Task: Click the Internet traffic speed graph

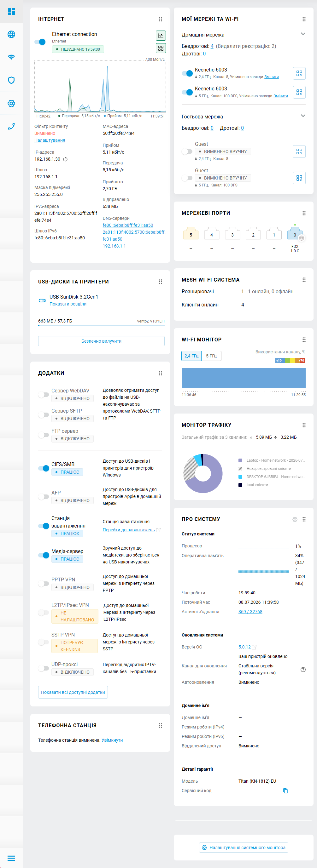Action: pyautogui.click(x=100, y=87)
